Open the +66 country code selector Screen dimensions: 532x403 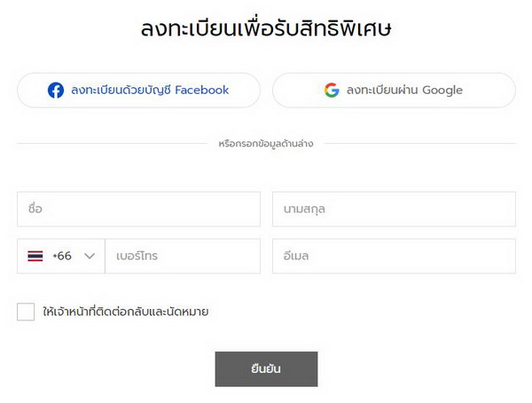point(61,256)
